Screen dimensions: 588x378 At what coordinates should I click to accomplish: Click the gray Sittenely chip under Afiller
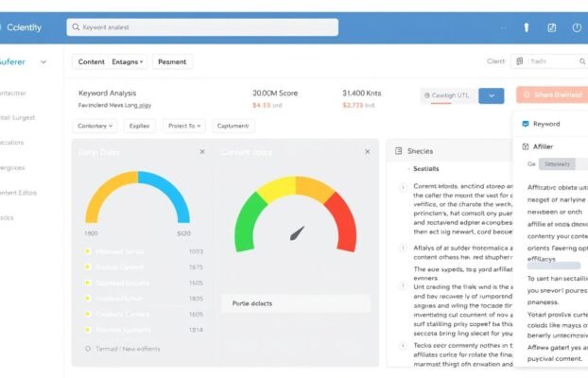point(557,163)
